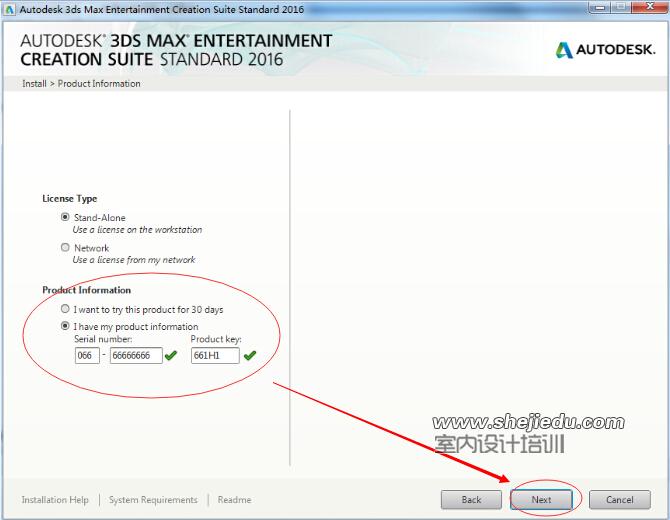Viewport: 670px width, 520px height.
Task: Open the Installation Help link
Action: click(55, 499)
